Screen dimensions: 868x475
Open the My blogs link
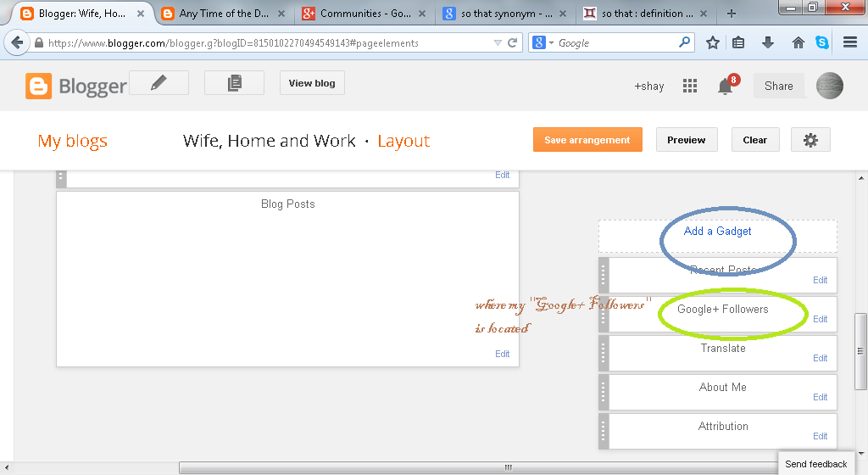coord(73,141)
